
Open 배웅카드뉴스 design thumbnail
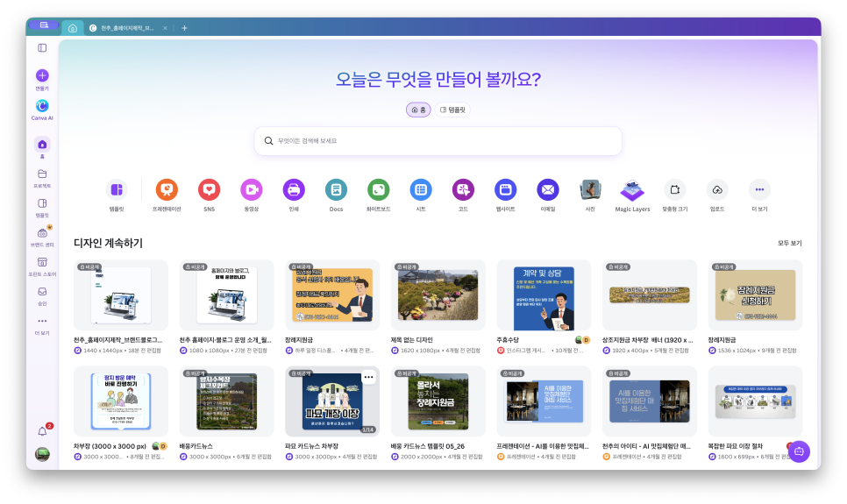(226, 401)
